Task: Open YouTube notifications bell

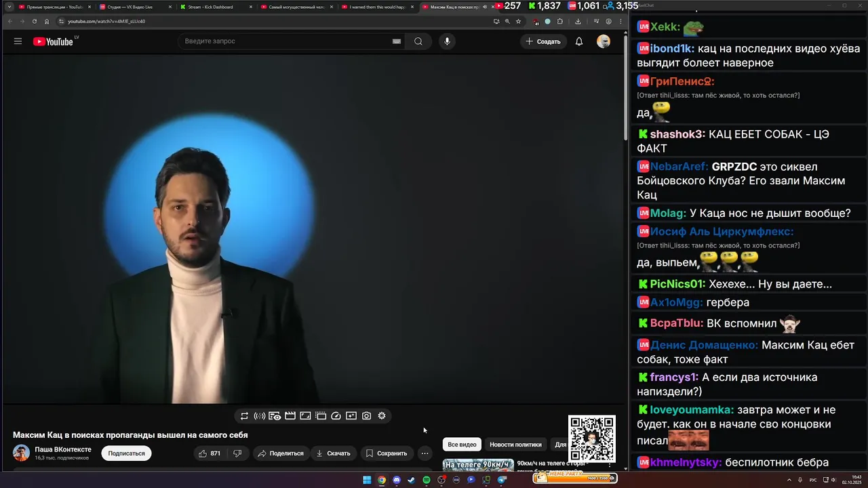Action: click(x=579, y=41)
